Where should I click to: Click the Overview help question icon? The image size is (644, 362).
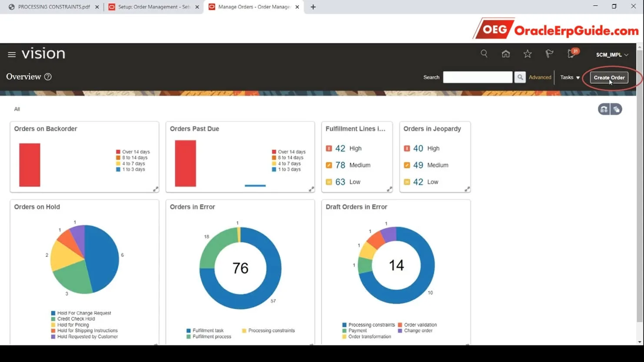[48, 76]
